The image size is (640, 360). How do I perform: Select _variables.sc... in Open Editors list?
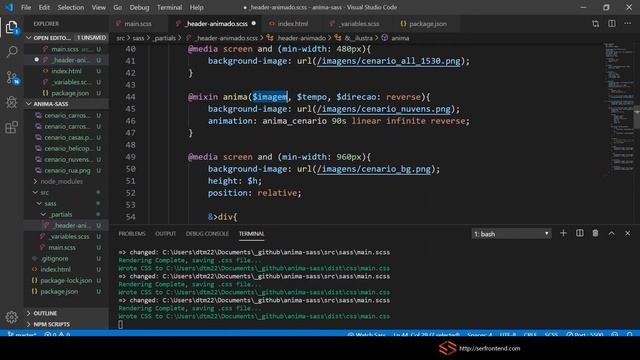(x=71, y=82)
